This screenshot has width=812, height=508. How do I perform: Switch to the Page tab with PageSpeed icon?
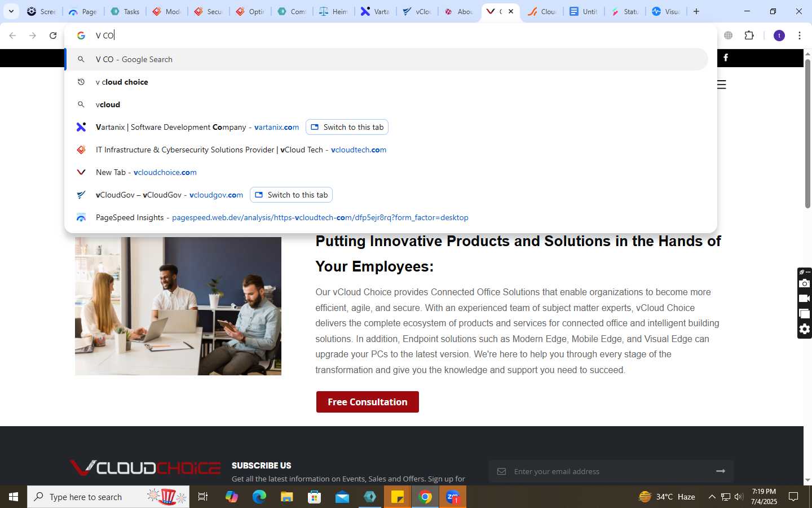[x=83, y=11]
